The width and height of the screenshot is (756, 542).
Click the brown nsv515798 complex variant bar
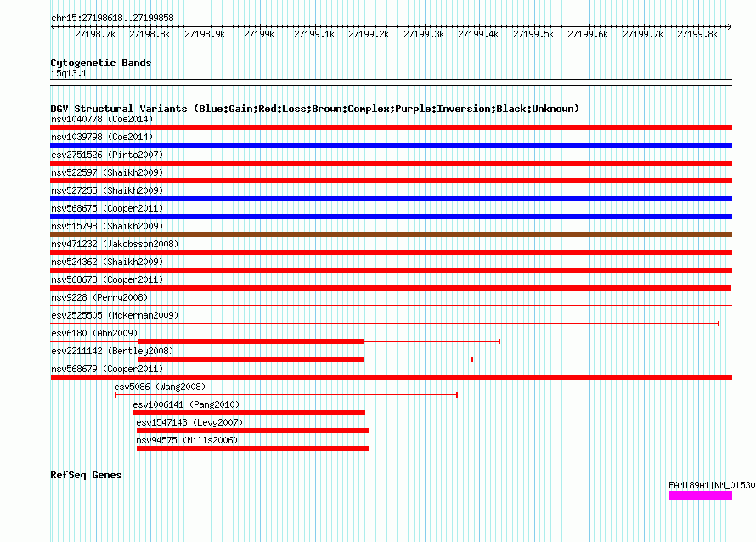(391, 234)
